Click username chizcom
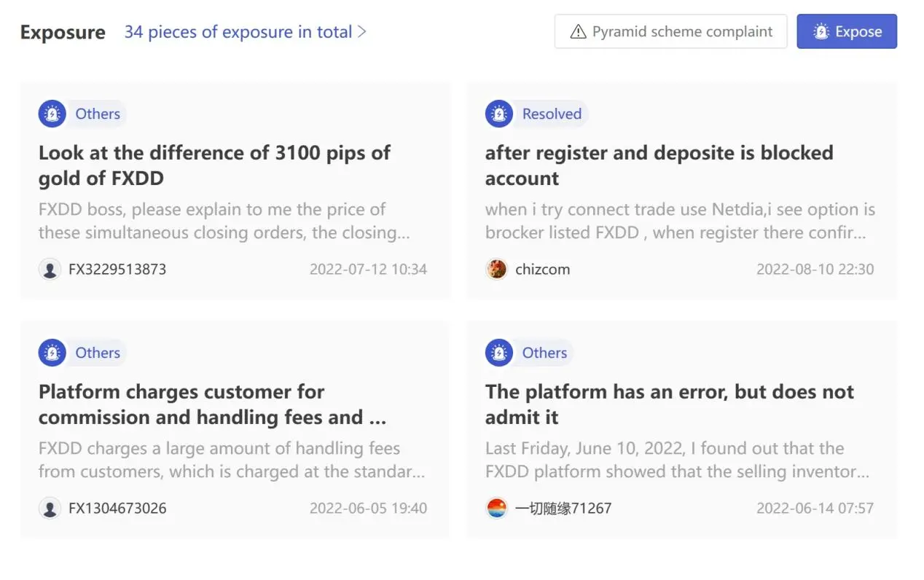The height and width of the screenshot is (580, 924). coord(543,270)
